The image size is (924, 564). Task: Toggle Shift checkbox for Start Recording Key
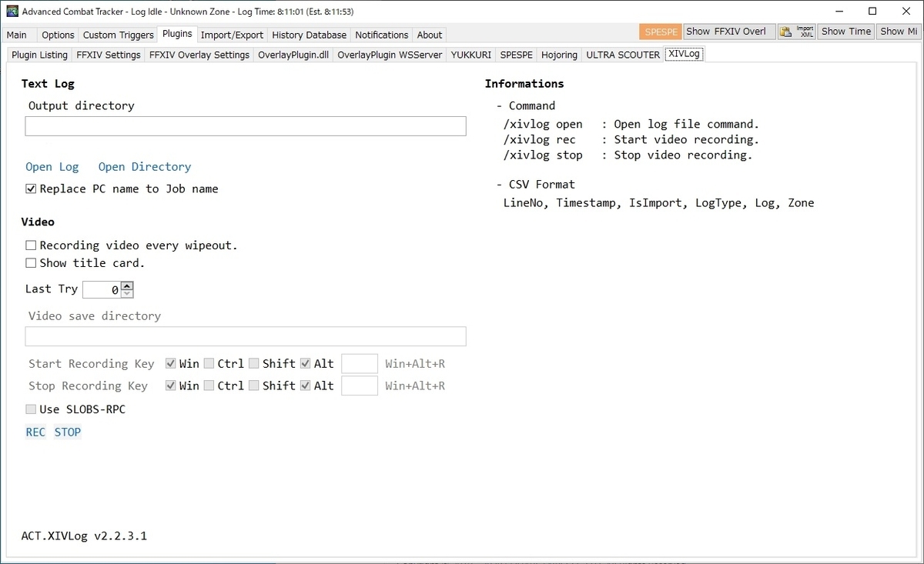[x=253, y=364]
